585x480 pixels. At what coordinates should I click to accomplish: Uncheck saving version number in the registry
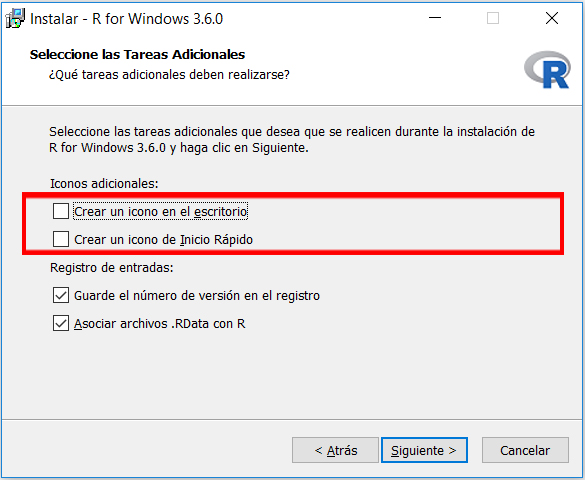pyautogui.click(x=61, y=295)
